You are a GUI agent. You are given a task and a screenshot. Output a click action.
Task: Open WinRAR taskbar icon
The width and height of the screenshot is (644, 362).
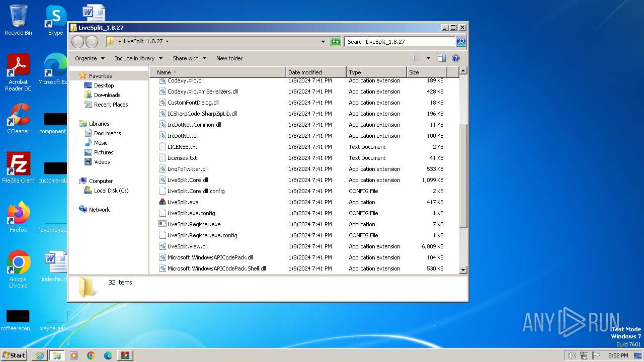point(125,355)
